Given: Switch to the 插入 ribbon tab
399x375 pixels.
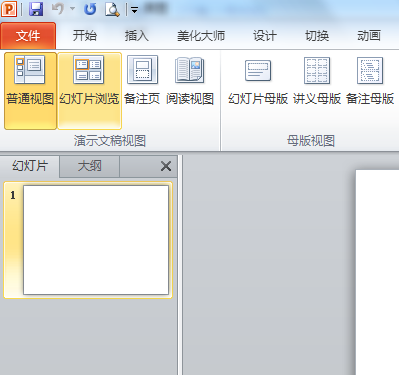Looking at the screenshot, I should tap(137, 36).
